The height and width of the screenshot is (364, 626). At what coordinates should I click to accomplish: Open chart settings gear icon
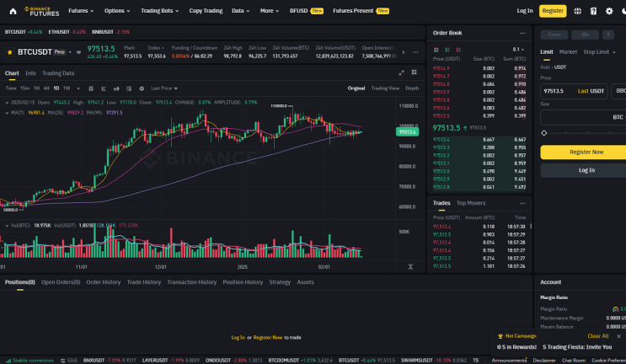142,88
